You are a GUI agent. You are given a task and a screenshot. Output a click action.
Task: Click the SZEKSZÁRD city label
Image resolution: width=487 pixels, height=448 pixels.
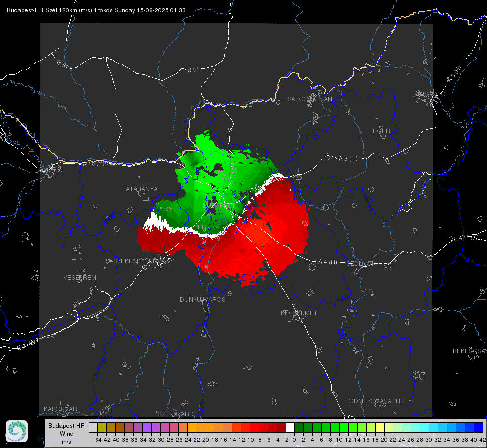click(176, 414)
